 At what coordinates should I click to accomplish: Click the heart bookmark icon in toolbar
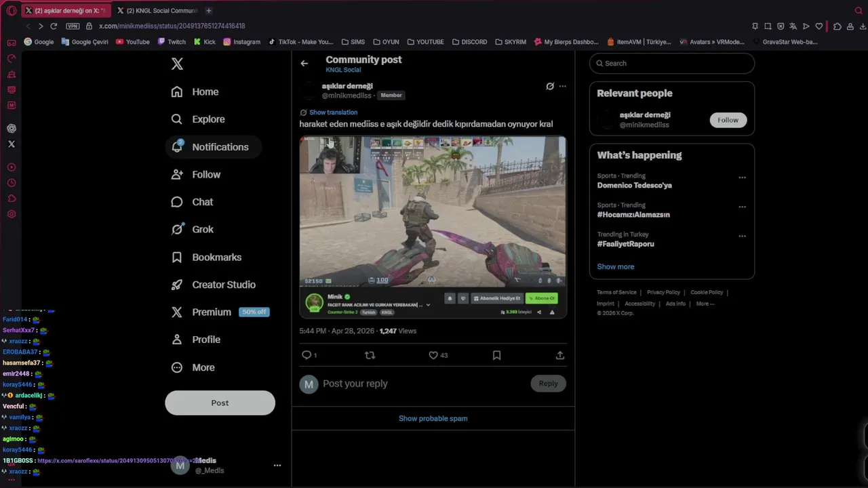[x=818, y=26]
